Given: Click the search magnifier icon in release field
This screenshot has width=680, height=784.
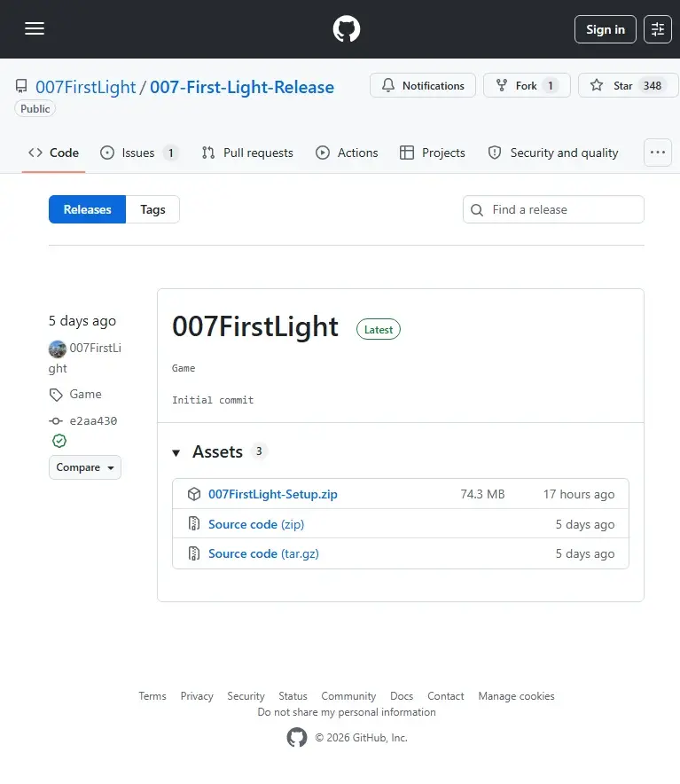Looking at the screenshot, I should [x=477, y=210].
